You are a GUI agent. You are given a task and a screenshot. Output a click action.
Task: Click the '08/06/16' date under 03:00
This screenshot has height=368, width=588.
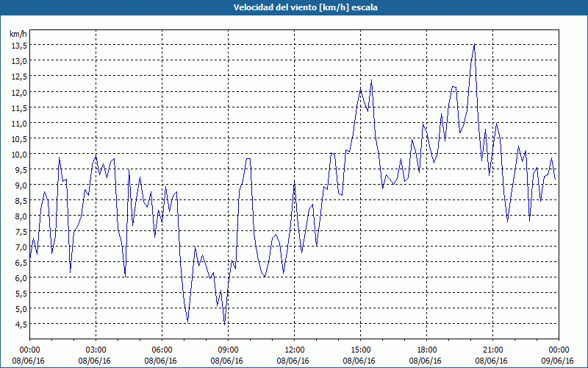pos(95,361)
